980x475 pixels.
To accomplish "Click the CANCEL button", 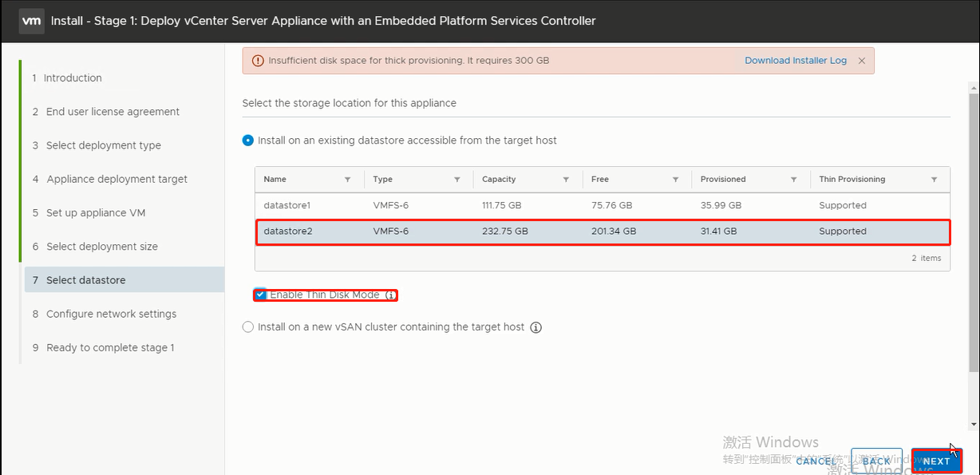I will [x=816, y=461].
